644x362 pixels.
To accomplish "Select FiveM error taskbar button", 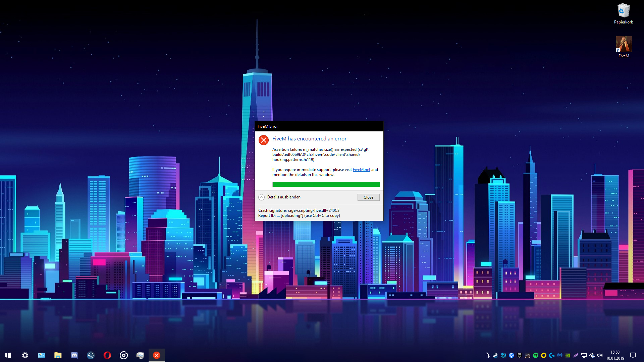I will (157, 355).
